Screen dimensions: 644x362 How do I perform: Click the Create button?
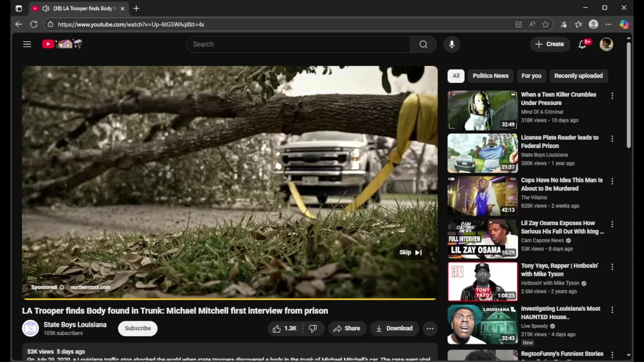tap(550, 44)
